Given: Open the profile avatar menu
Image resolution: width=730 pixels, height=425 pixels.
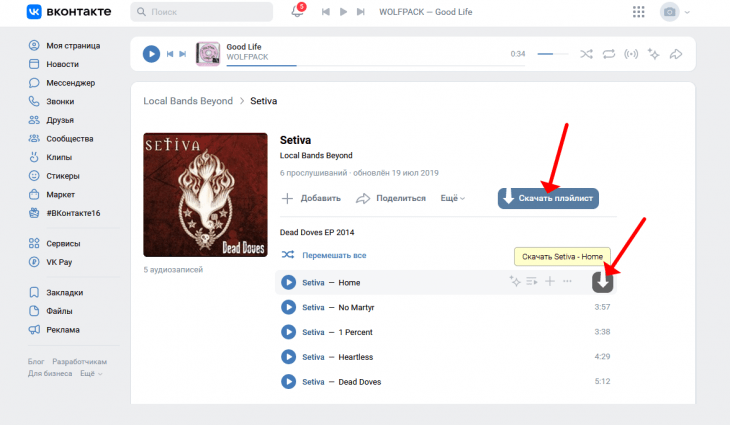Looking at the screenshot, I should (674, 12).
